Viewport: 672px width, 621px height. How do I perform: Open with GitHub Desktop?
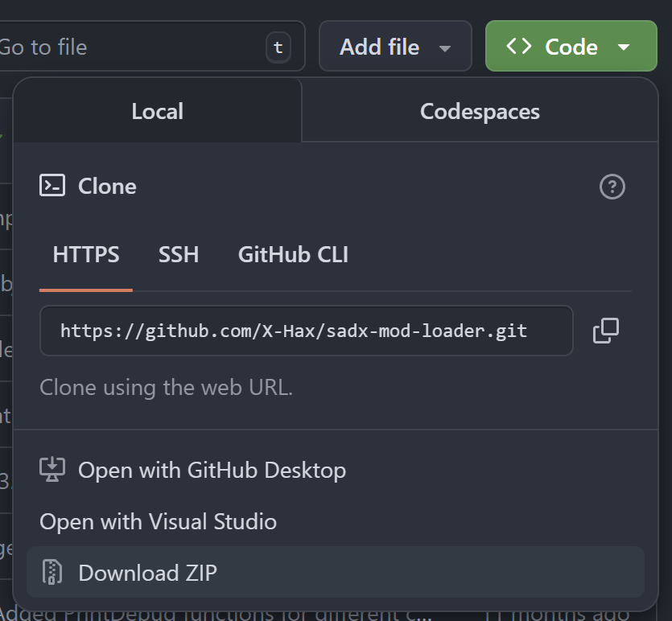pyautogui.click(x=212, y=470)
